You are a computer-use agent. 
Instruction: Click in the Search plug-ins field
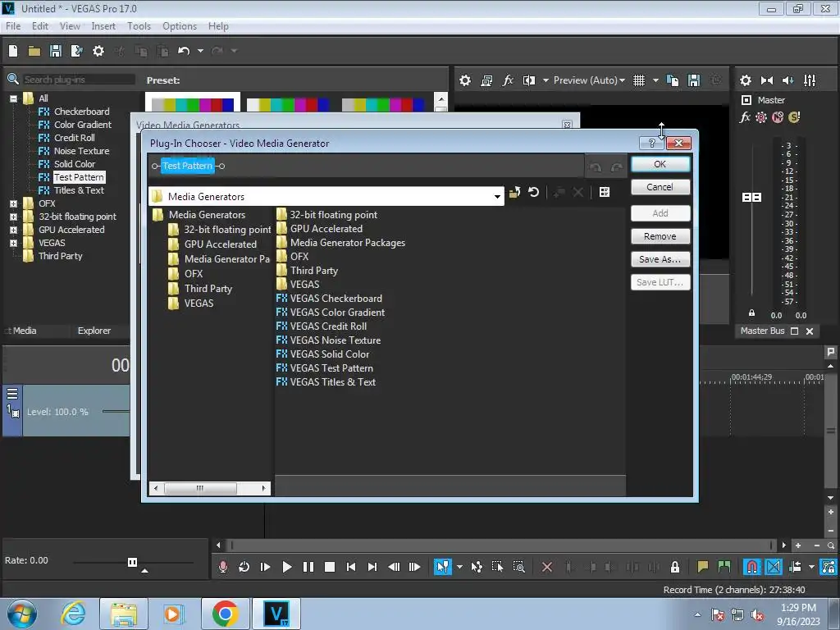pyautogui.click(x=79, y=80)
